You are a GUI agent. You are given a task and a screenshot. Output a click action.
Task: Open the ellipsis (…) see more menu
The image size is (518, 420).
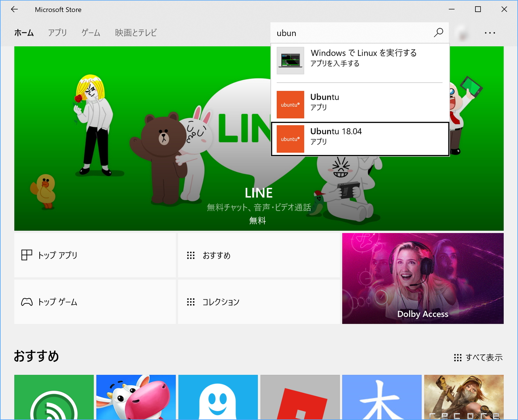click(490, 33)
